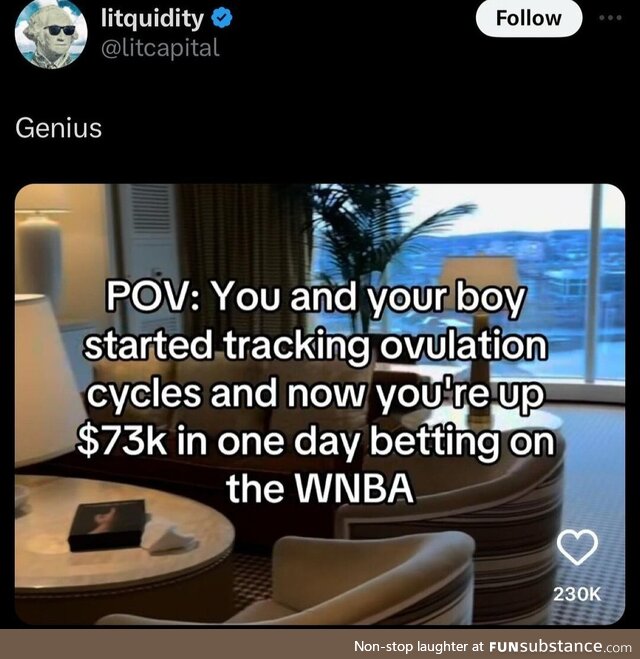This screenshot has height=659, width=640.
Task: Click the POV caption text overlay
Action: 318,393
